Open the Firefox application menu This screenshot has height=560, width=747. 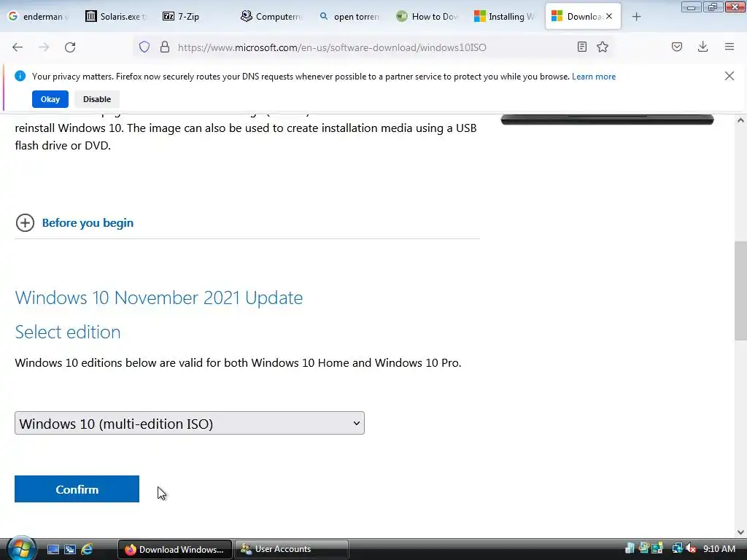pyautogui.click(x=729, y=47)
